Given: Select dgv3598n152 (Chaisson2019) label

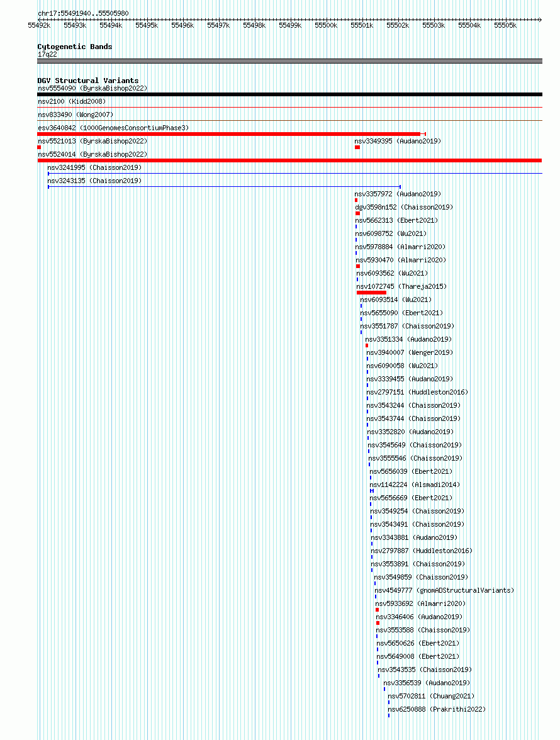Looking at the screenshot, I should 404,207.
